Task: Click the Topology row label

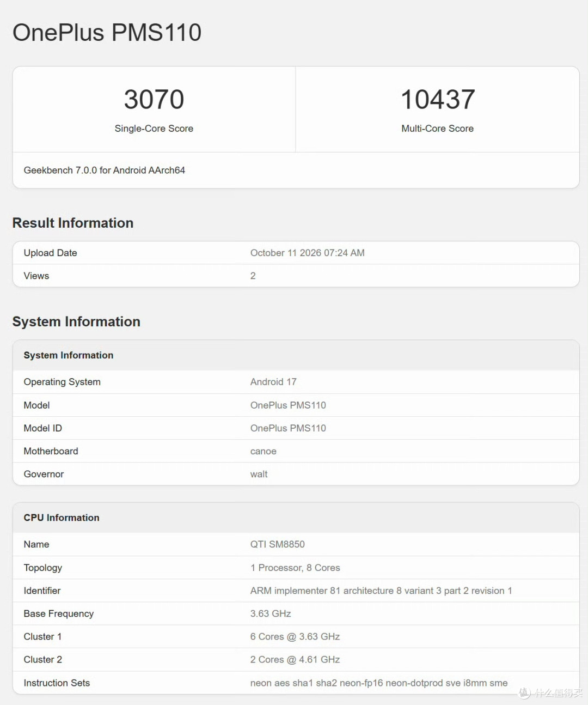Action: coord(43,568)
